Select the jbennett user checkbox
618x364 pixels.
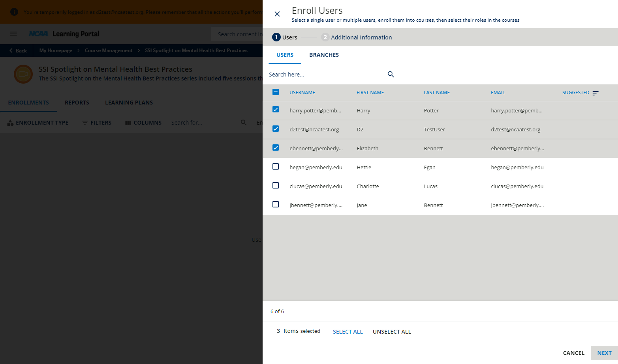coord(276,204)
